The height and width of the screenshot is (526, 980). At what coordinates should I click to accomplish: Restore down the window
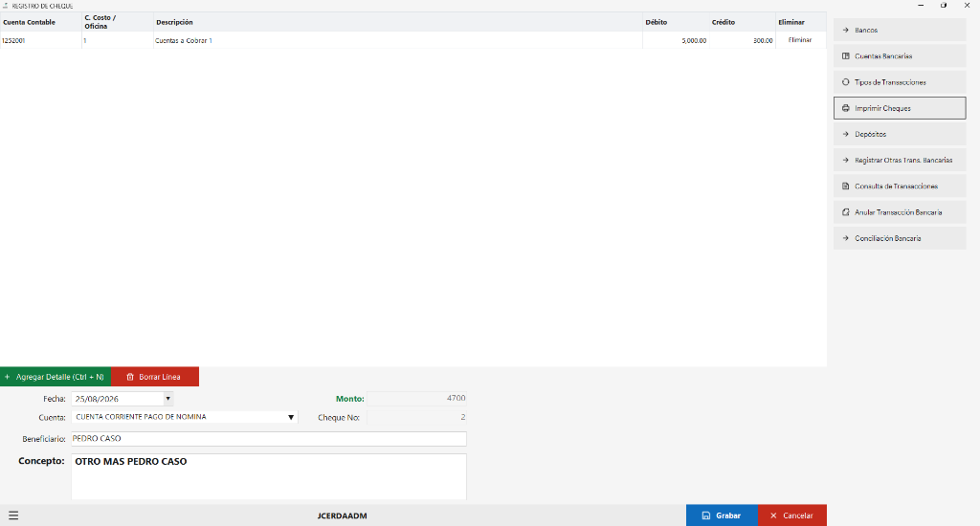pyautogui.click(x=944, y=5)
